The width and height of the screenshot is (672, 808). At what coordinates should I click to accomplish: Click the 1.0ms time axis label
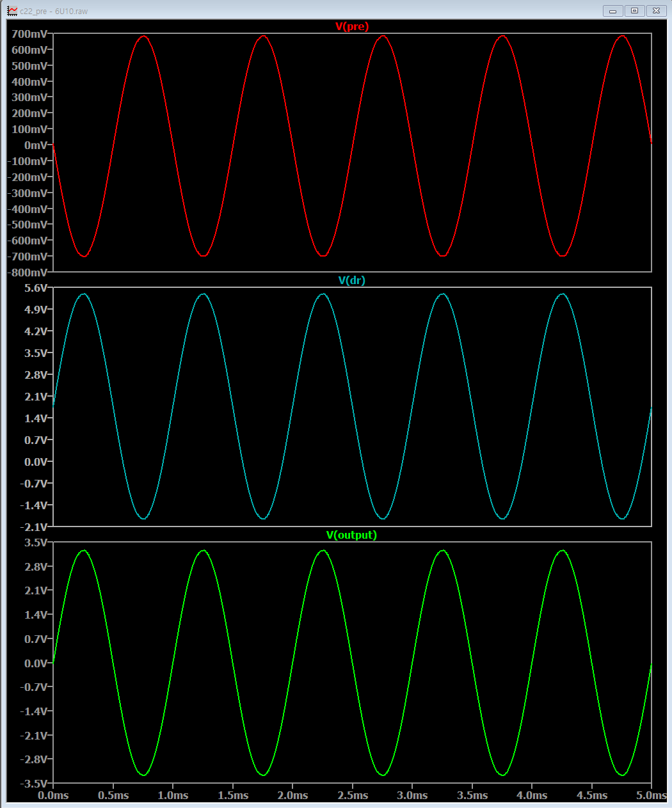[173, 795]
